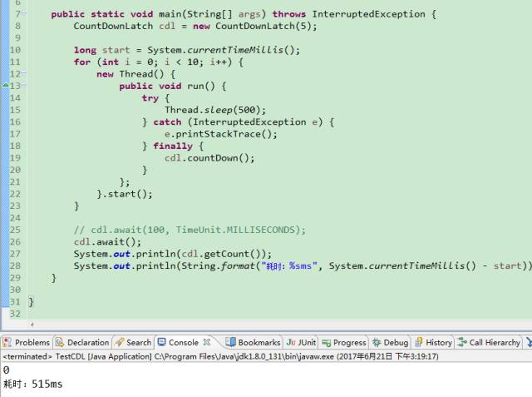Click the JUnit Ju icon
Screen dimensions: 532x397
click(291, 342)
